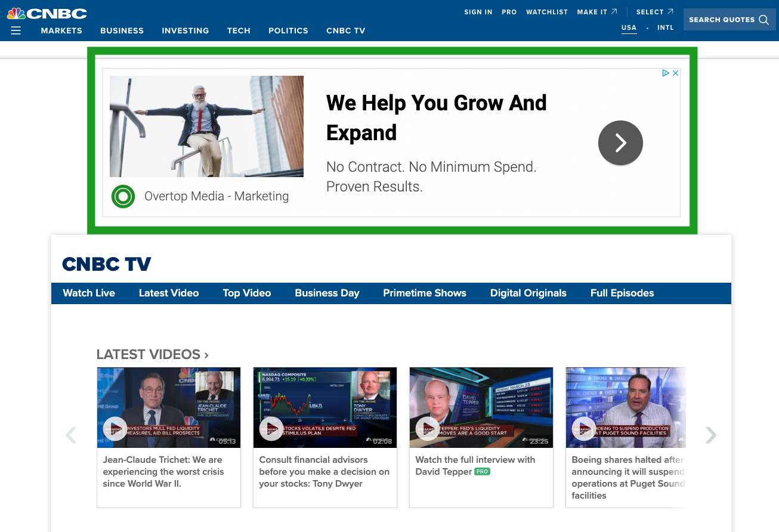Switch to Digital Originals tab

coord(528,293)
